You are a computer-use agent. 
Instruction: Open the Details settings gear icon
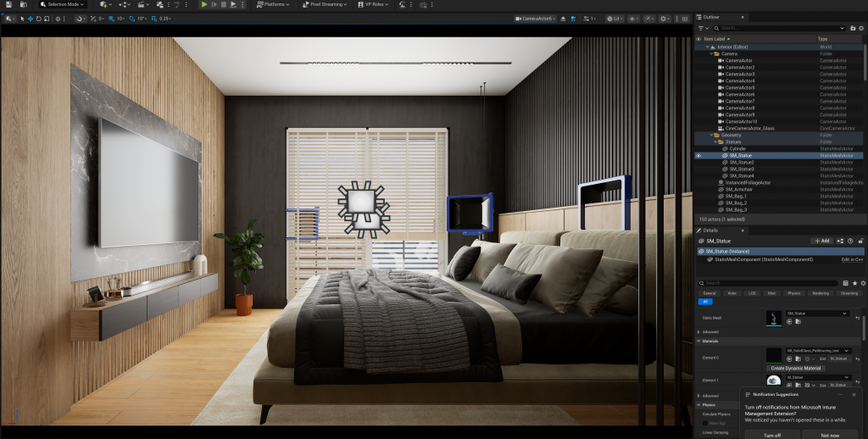[863, 283]
